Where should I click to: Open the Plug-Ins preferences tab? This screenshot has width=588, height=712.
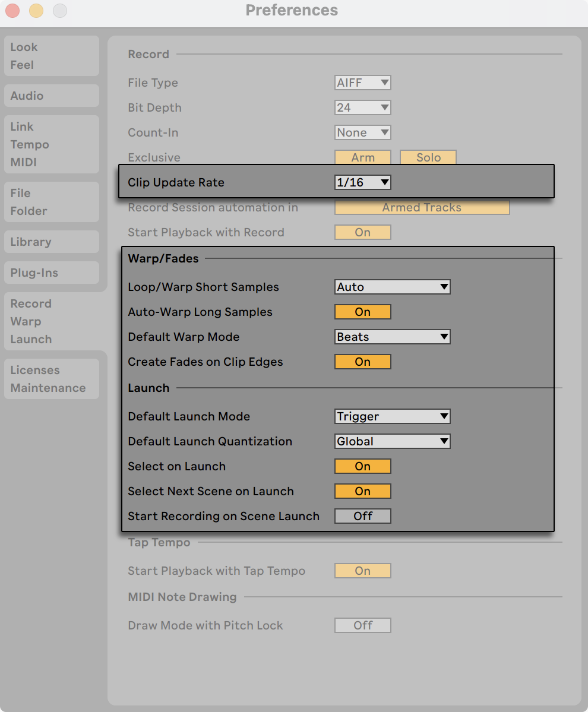pyautogui.click(x=51, y=273)
